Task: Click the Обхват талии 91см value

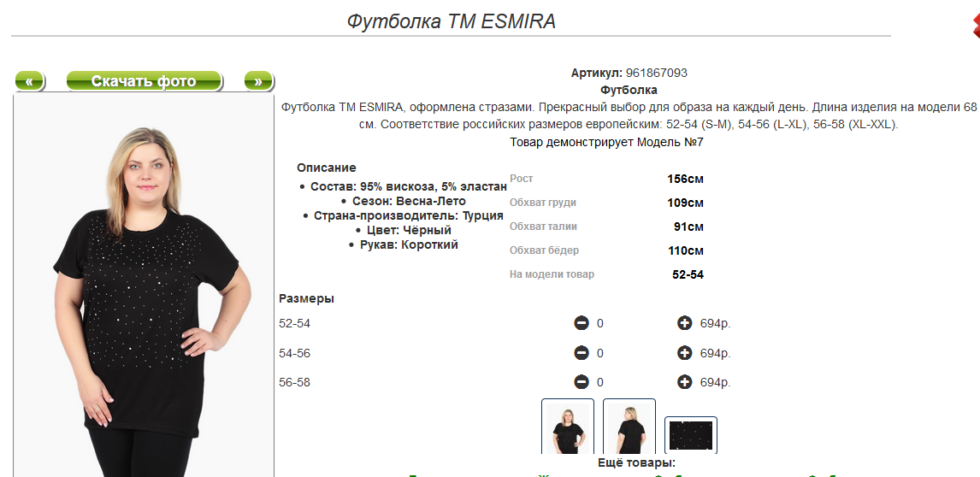Action: pos(688,227)
